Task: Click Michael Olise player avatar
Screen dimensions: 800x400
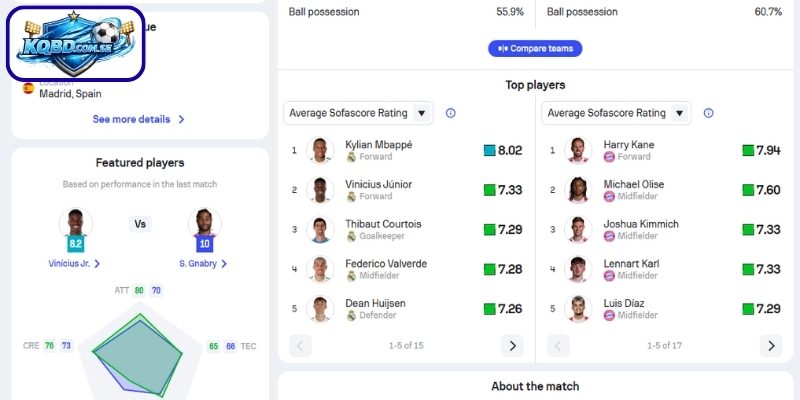Action: [x=577, y=190]
